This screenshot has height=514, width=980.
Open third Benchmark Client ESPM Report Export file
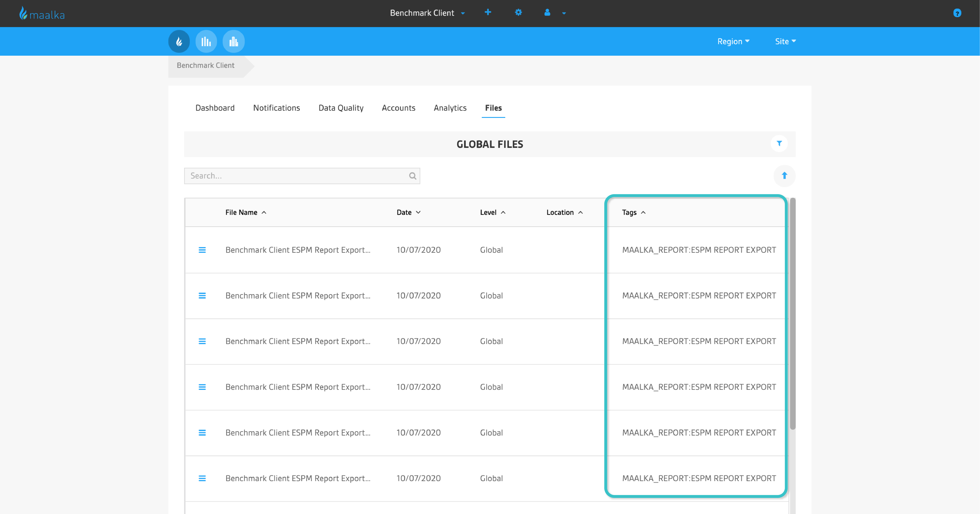click(298, 341)
